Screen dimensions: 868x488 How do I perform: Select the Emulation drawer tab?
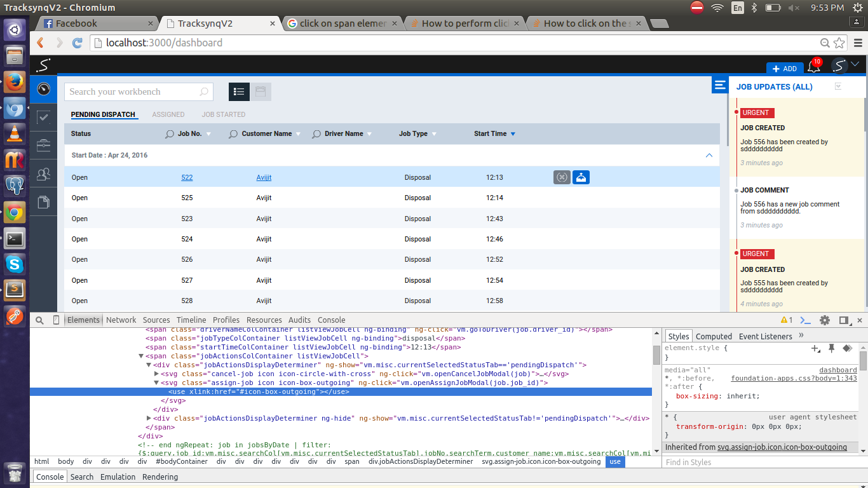tap(118, 477)
